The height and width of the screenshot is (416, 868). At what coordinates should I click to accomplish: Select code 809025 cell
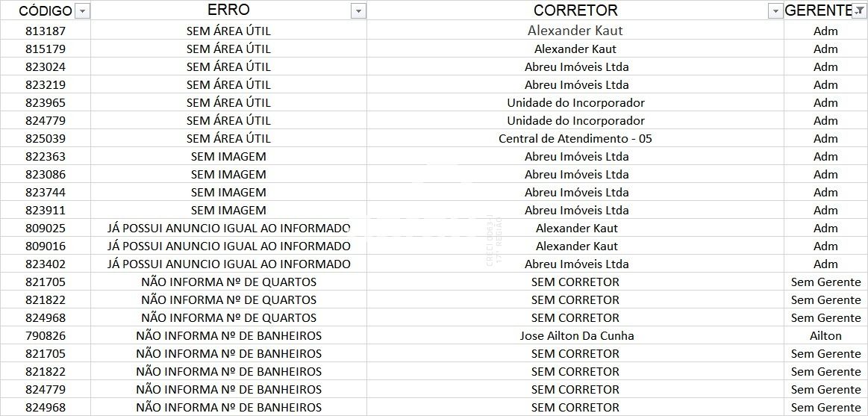coord(46,229)
